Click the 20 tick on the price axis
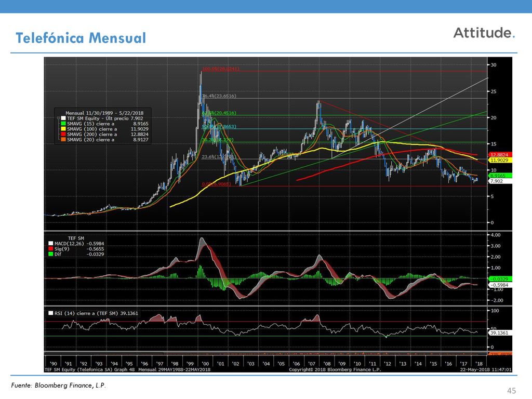 [494, 118]
